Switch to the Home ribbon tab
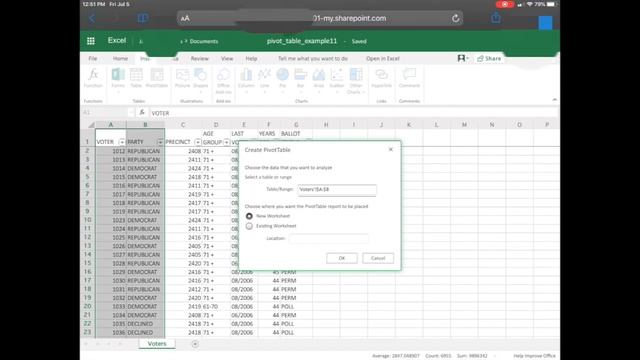 pos(120,58)
